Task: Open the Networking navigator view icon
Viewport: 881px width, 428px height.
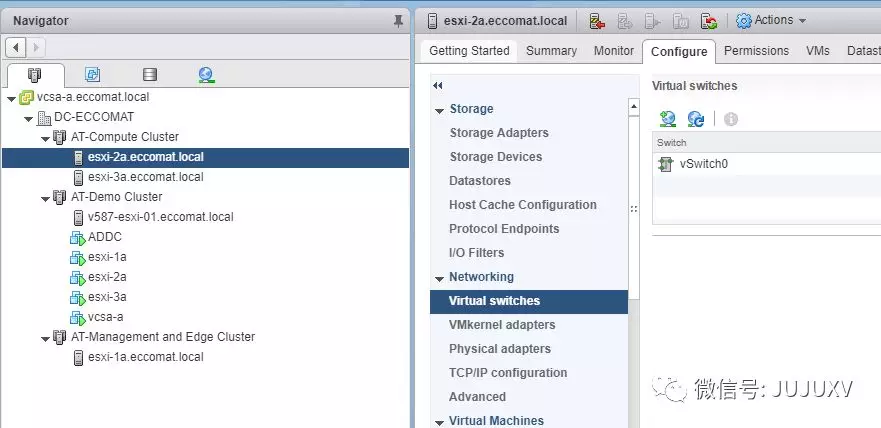Action: point(206,75)
